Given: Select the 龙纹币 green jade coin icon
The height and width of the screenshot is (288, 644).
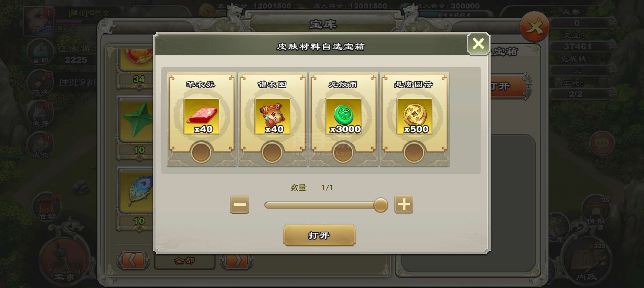Looking at the screenshot, I should [343, 116].
